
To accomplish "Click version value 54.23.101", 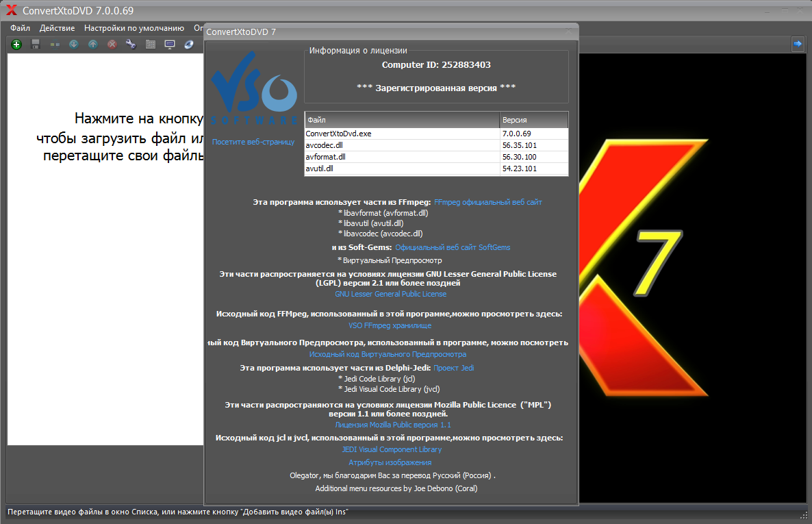I will [x=520, y=169].
